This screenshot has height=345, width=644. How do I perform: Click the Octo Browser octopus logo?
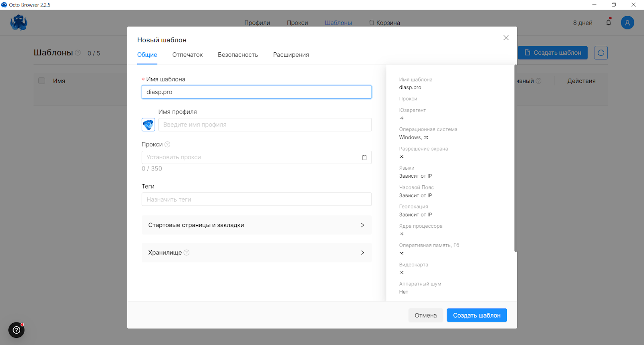point(19,23)
